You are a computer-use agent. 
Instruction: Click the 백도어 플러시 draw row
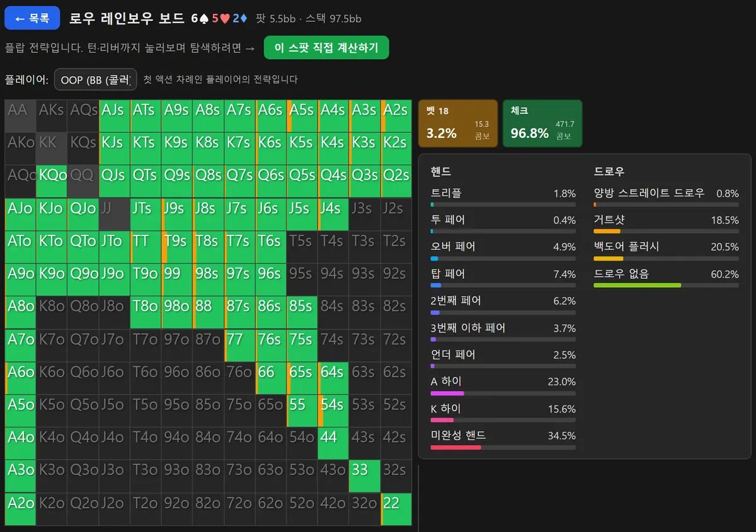pos(667,251)
